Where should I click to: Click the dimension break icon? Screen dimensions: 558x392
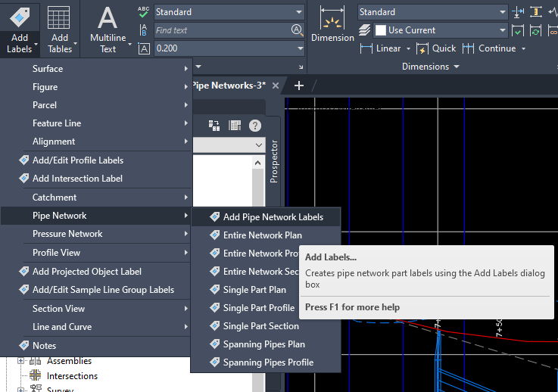click(518, 12)
